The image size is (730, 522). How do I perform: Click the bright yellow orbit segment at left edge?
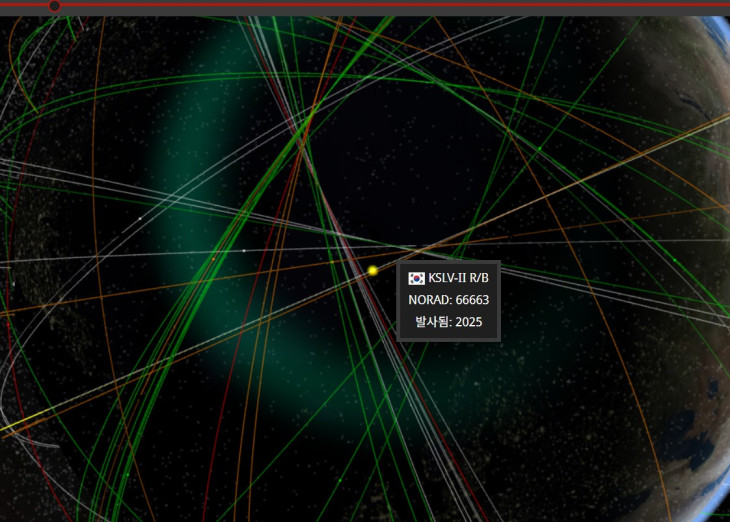[14, 424]
